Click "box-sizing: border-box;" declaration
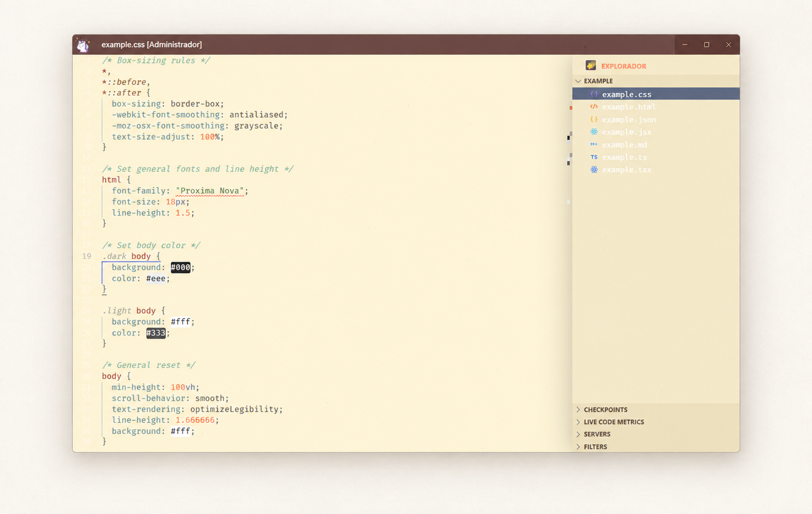The image size is (812, 514). pos(168,104)
